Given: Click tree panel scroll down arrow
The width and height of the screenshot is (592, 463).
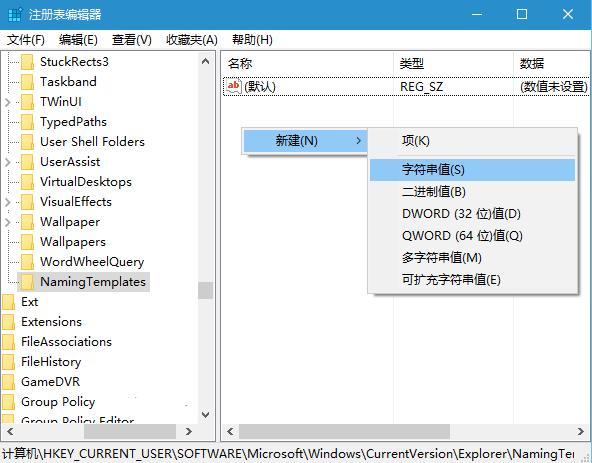Looking at the screenshot, I should coord(205,415).
